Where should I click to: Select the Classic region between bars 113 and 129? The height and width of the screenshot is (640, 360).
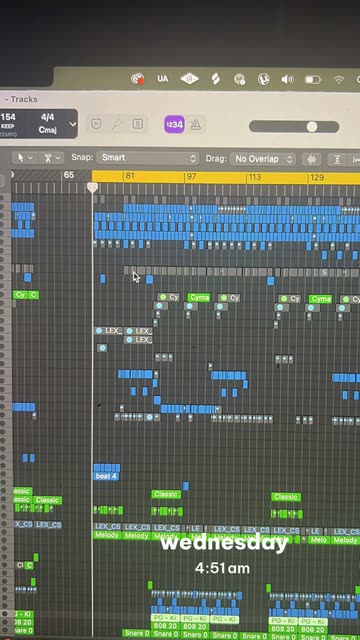coord(286,497)
